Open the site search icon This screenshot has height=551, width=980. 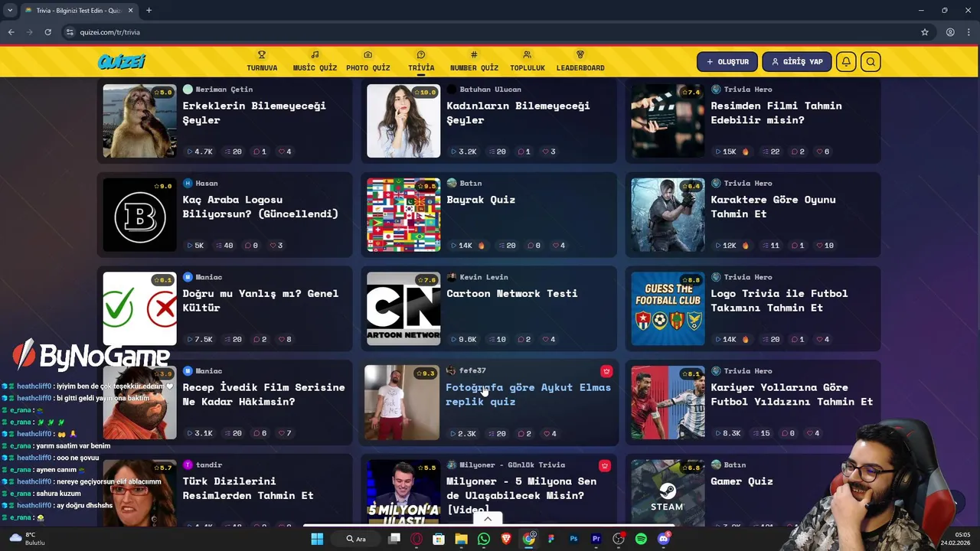click(x=871, y=62)
